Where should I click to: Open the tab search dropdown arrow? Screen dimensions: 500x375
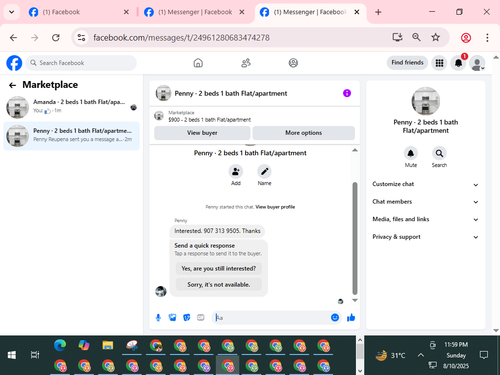[x=12, y=12]
